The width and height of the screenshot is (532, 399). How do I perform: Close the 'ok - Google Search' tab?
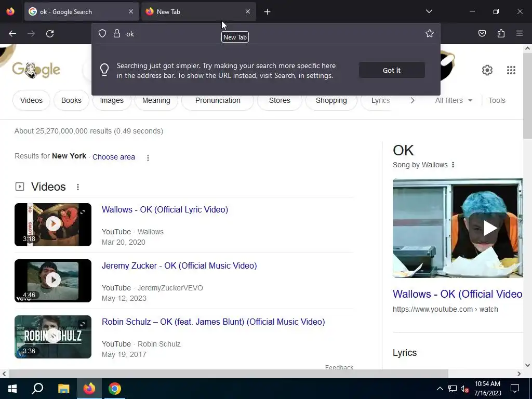(x=131, y=11)
